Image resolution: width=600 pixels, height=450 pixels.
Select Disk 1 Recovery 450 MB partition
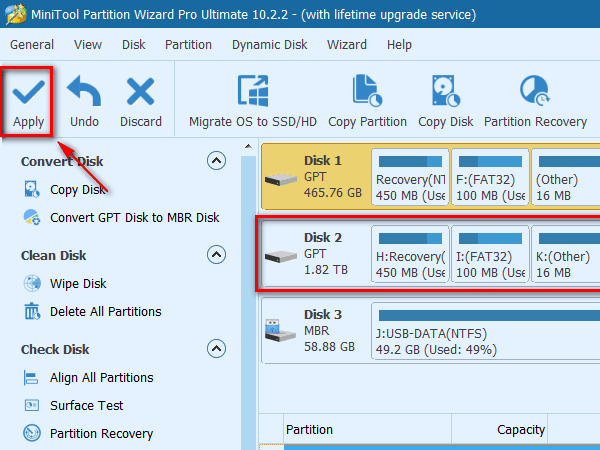pos(410,178)
